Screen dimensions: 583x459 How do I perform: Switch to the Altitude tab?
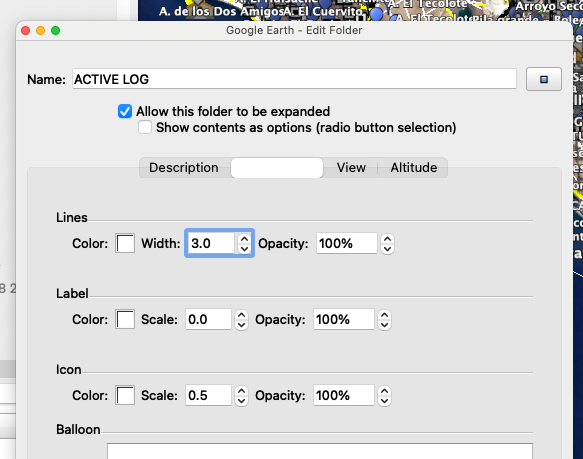point(413,168)
